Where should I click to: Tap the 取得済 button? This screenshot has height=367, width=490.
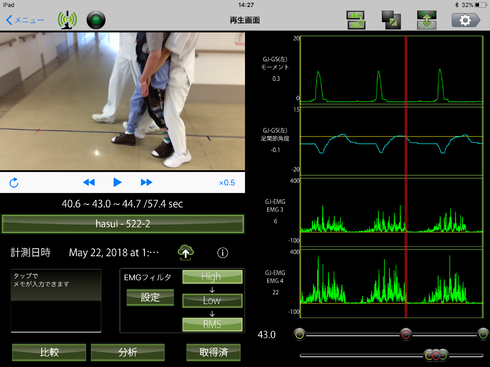pyautogui.click(x=213, y=352)
